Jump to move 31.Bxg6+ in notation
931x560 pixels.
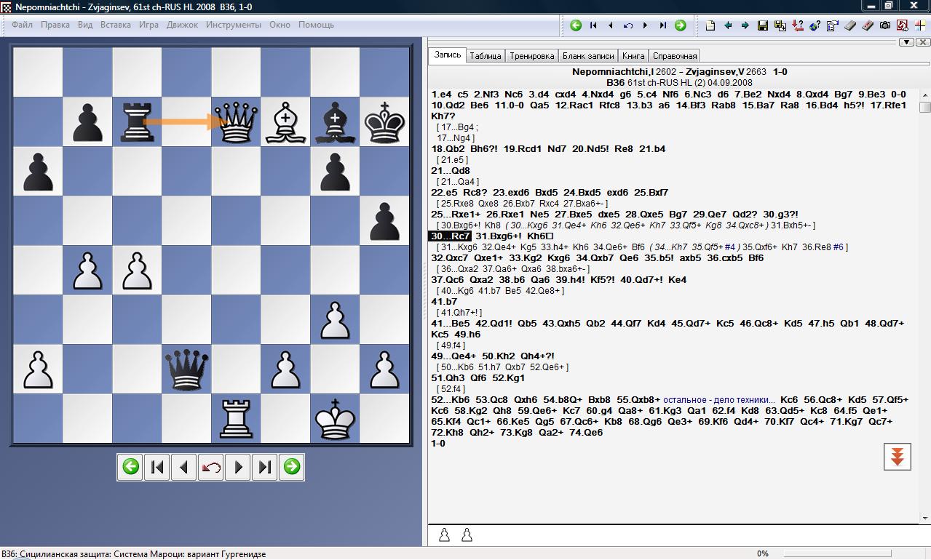point(499,236)
